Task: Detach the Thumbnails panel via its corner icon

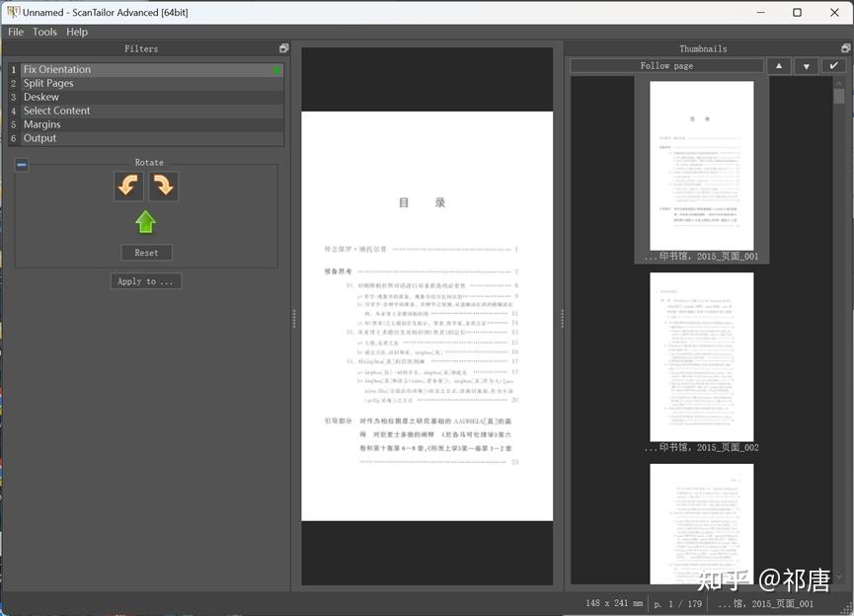Action: [x=847, y=46]
